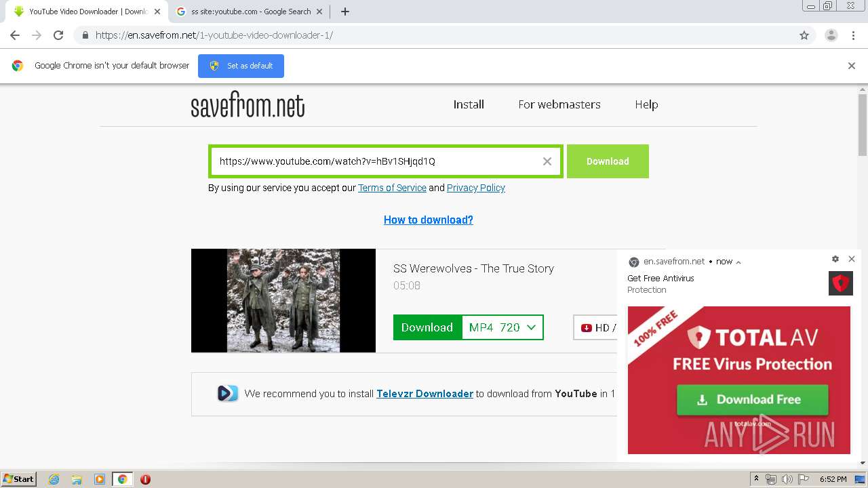Open the Televzr Downloader link
The image size is (868, 488).
425,393
